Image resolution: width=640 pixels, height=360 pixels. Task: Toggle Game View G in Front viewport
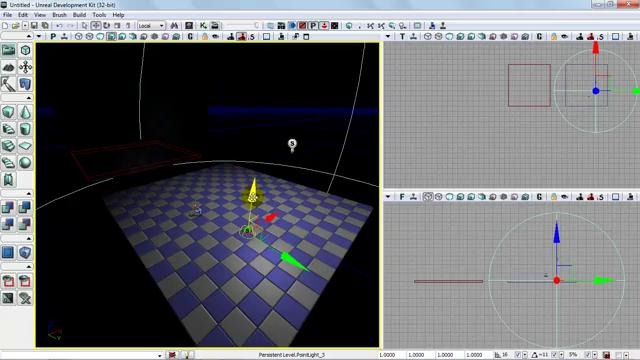539,197
